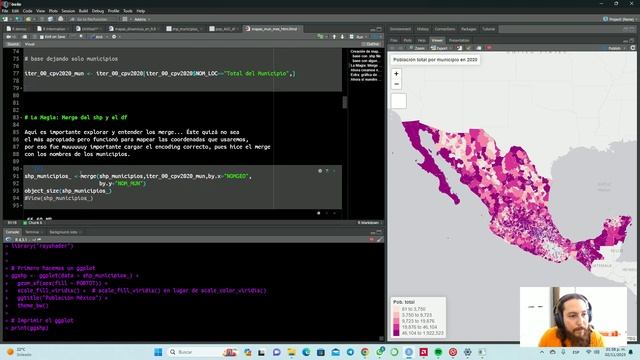Open the Run dropdown in editor
This screenshot has height=360, width=640.
point(359,37)
